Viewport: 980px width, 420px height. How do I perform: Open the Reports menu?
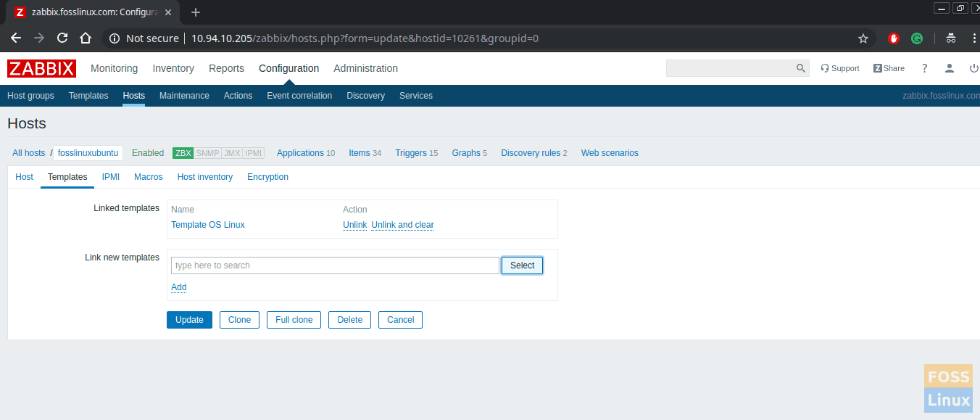point(226,68)
